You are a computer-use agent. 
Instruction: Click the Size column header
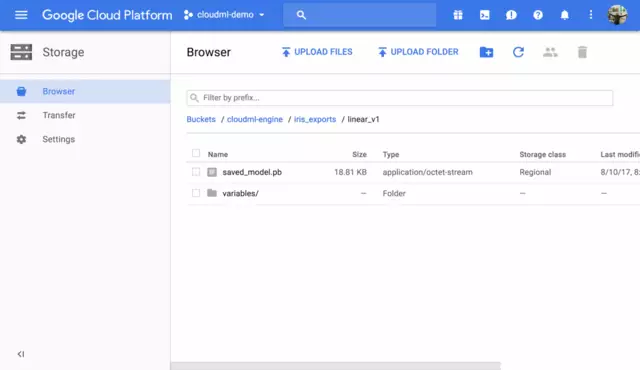point(359,155)
